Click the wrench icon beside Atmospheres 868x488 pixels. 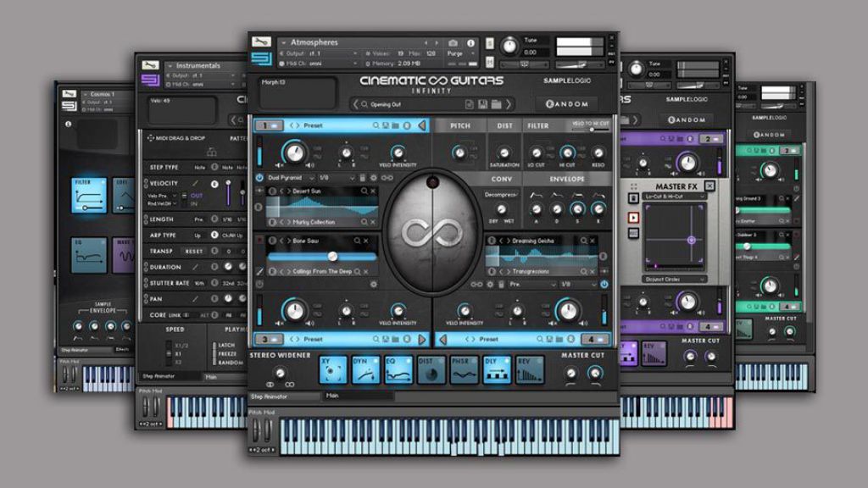click(x=261, y=42)
